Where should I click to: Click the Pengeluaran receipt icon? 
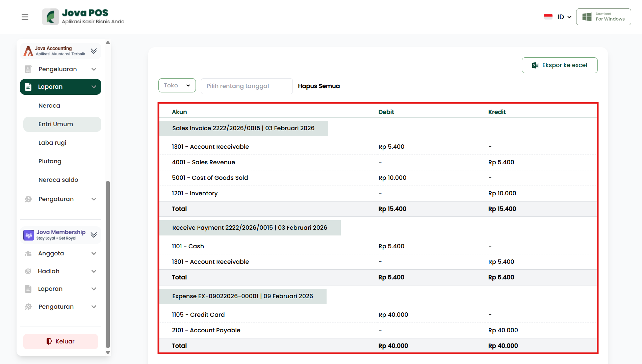[x=28, y=69]
